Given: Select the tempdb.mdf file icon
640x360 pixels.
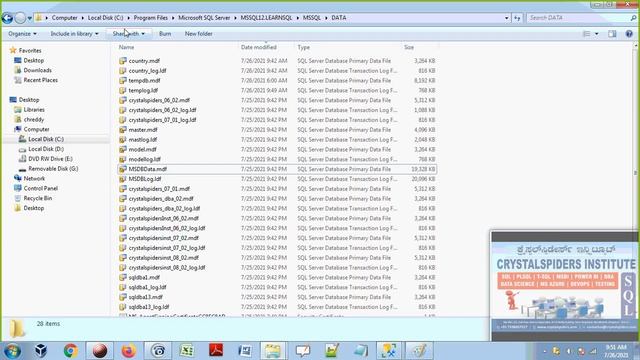Looking at the screenshot, I should pyautogui.click(x=122, y=80).
